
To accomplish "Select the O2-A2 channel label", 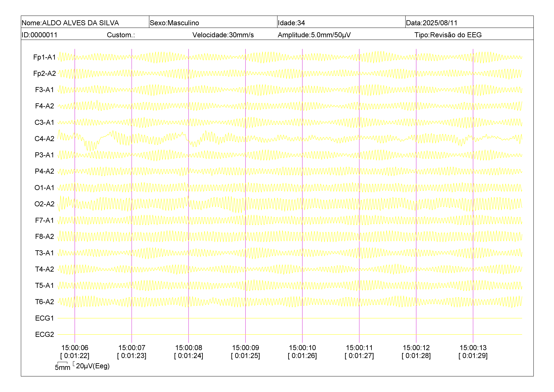I will (44, 204).
